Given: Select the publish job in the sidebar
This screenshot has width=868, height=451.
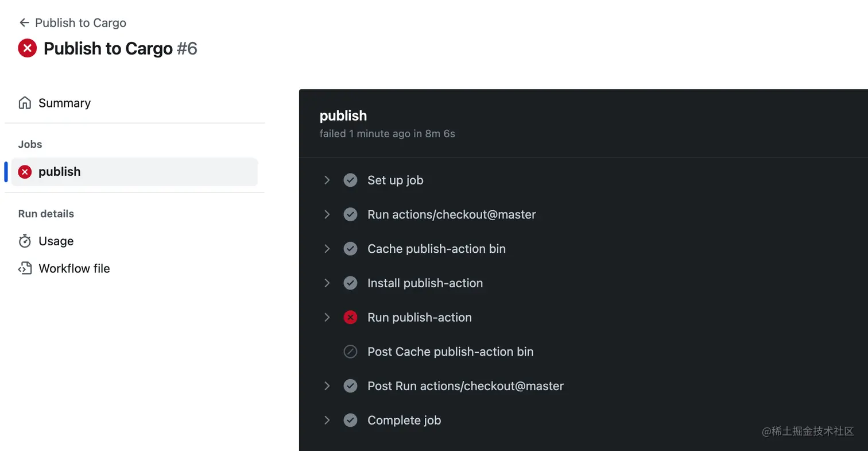Looking at the screenshot, I should (x=134, y=172).
